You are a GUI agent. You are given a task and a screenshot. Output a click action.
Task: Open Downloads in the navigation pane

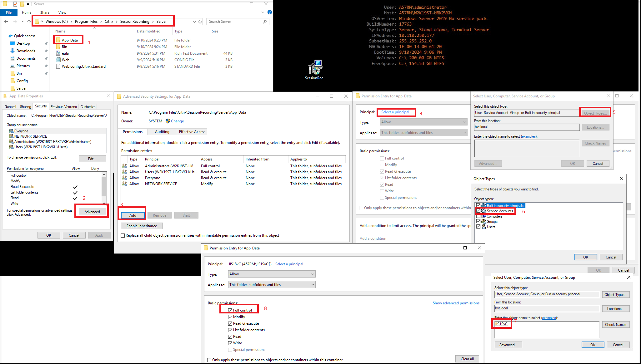pyautogui.click(x=26, y=51)
